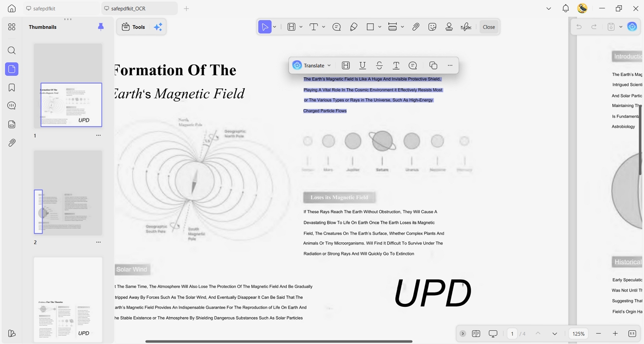Image resolution: width=644 pixels, height=344 pixels.
Task: Undo the last action
Action: click(x=579, y=27)
